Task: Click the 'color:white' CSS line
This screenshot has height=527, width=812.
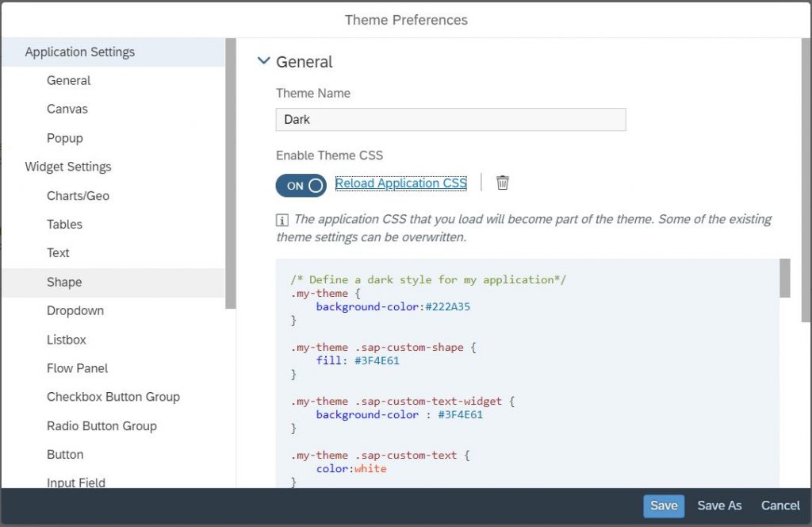Action: [351, 468]
